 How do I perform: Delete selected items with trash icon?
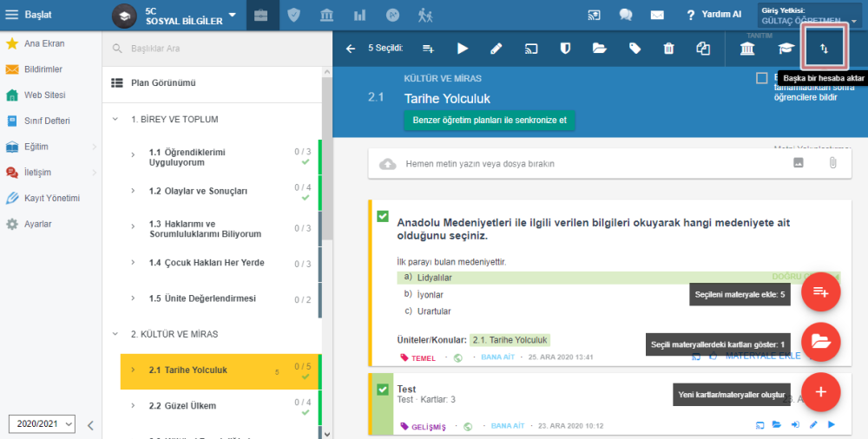point(668,49)
